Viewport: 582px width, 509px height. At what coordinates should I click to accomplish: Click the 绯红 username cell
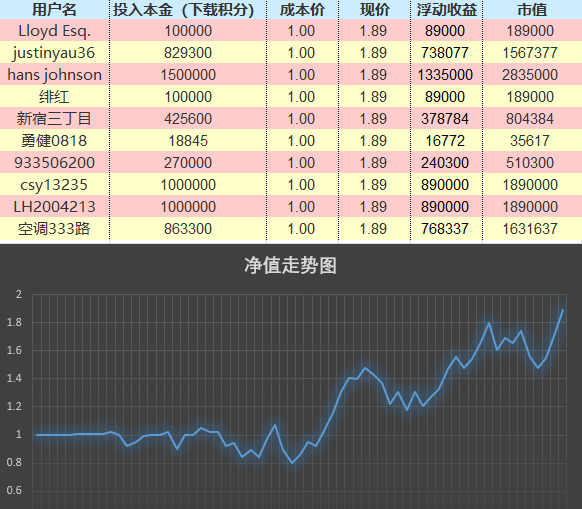coord(54,97)
